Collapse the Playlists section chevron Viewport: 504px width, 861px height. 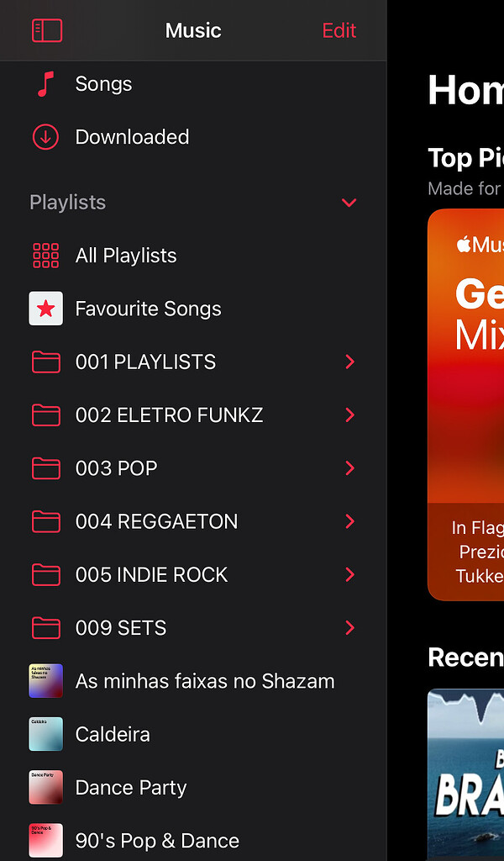point(349,203)
